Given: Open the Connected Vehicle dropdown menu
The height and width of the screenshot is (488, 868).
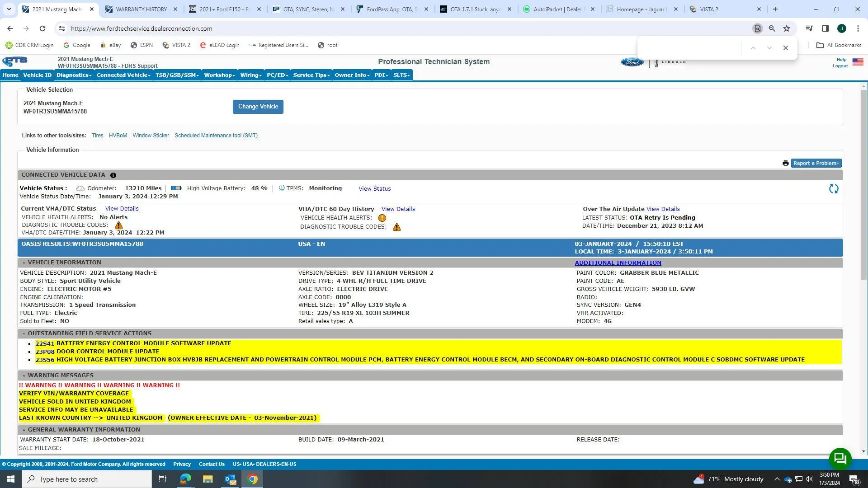Looking at the screenshot, I should (123, 75).
